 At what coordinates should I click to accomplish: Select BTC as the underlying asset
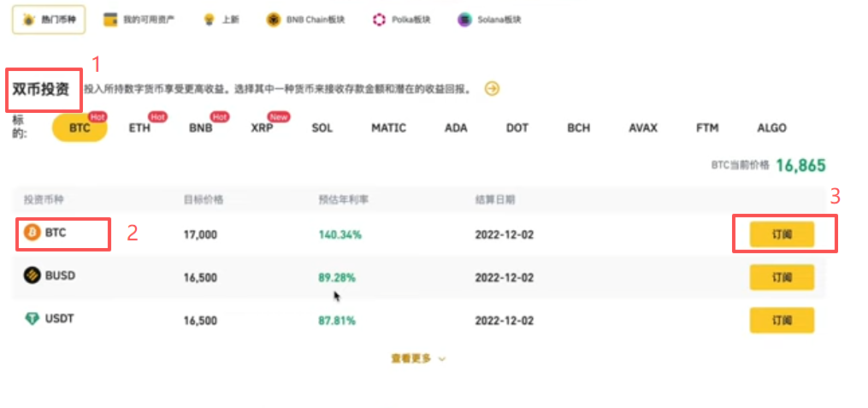(80, 128)
